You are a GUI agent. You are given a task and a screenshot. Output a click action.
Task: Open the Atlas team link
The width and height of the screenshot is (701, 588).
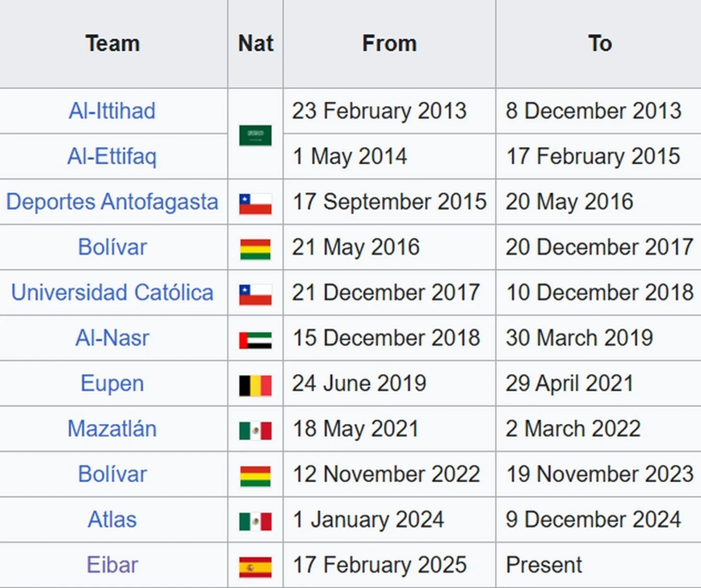112,519
